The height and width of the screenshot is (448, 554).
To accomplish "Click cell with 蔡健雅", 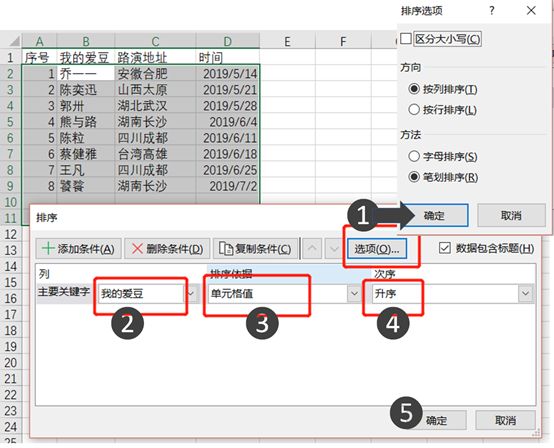I will 86,154.
